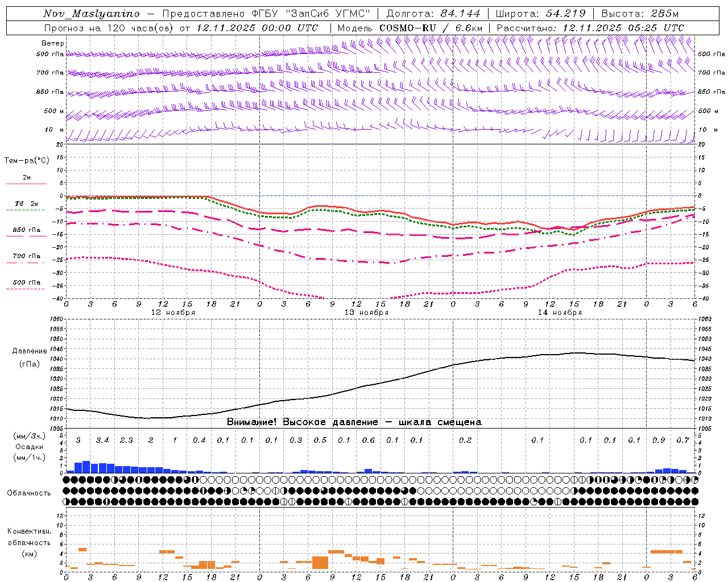
Task: Click the 700 гПа temperature legend entry
Action: point(27,256)
